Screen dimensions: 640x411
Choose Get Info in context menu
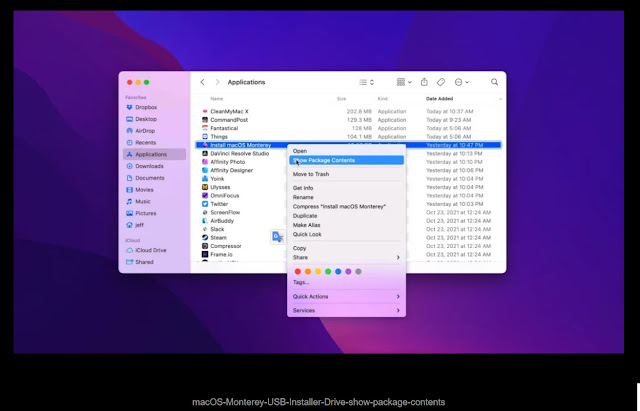click(x=346, y=188)
